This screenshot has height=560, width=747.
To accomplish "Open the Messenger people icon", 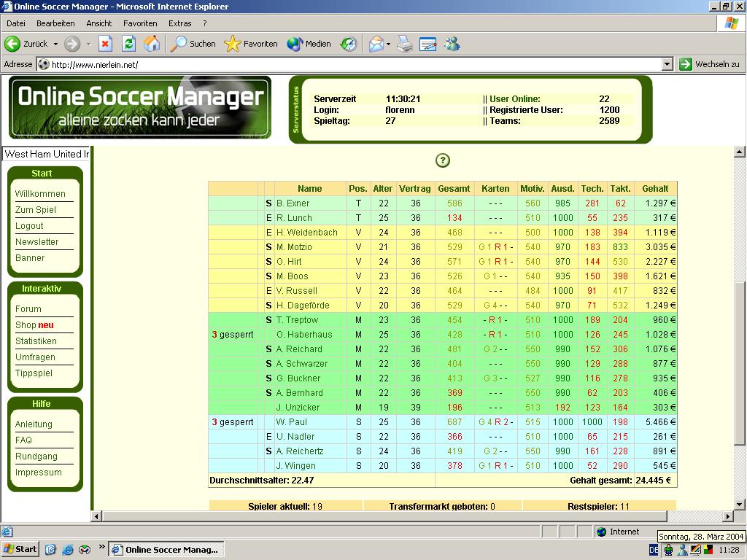I will point(452,44).
